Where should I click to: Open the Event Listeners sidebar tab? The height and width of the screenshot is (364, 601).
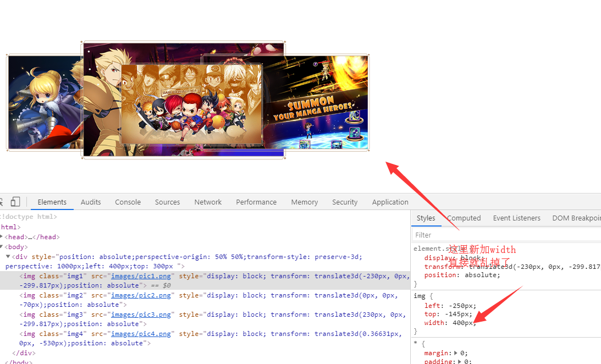coord(516,218)
